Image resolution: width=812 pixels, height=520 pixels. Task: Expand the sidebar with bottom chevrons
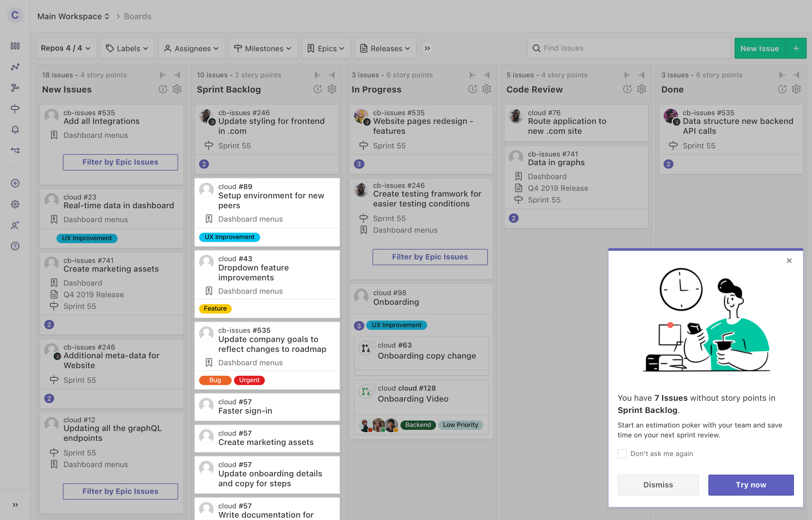tap(15, 505)
